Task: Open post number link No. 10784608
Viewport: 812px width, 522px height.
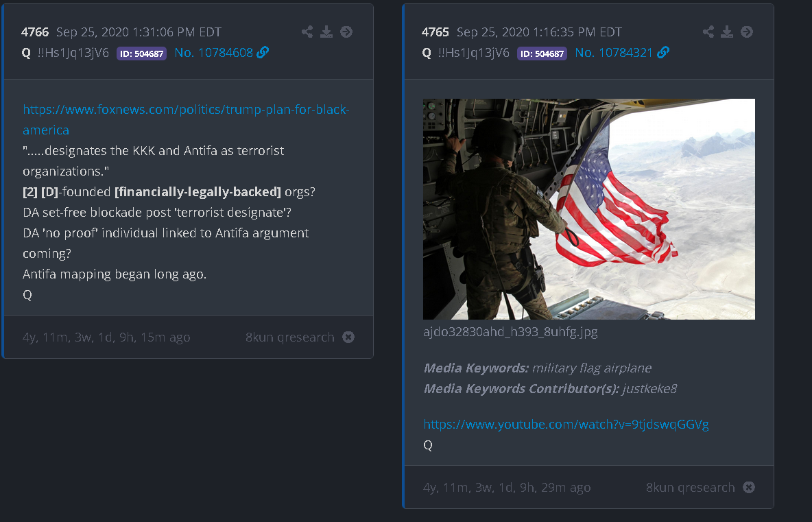Action: click(214, 53)
